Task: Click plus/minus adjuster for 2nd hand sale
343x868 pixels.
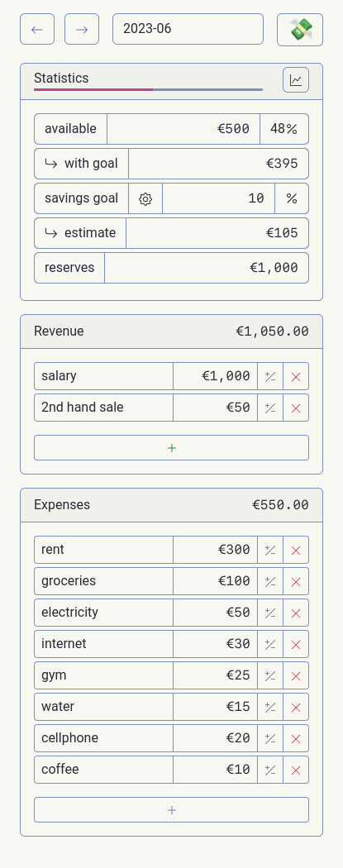Action: coord(270,408)
